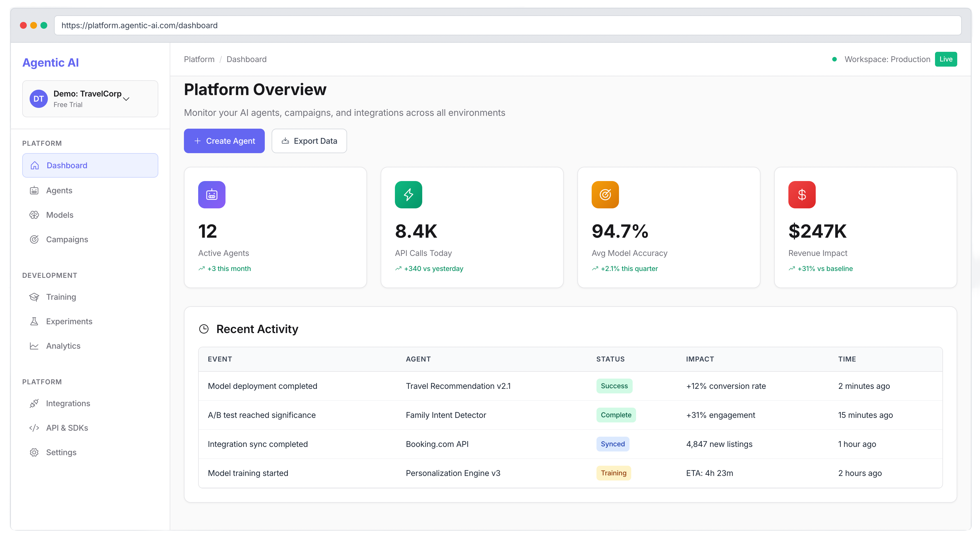Select the code icon beside API & SDKs
Image resolution: width=980 pixels, height=538 pixels.
34,428
